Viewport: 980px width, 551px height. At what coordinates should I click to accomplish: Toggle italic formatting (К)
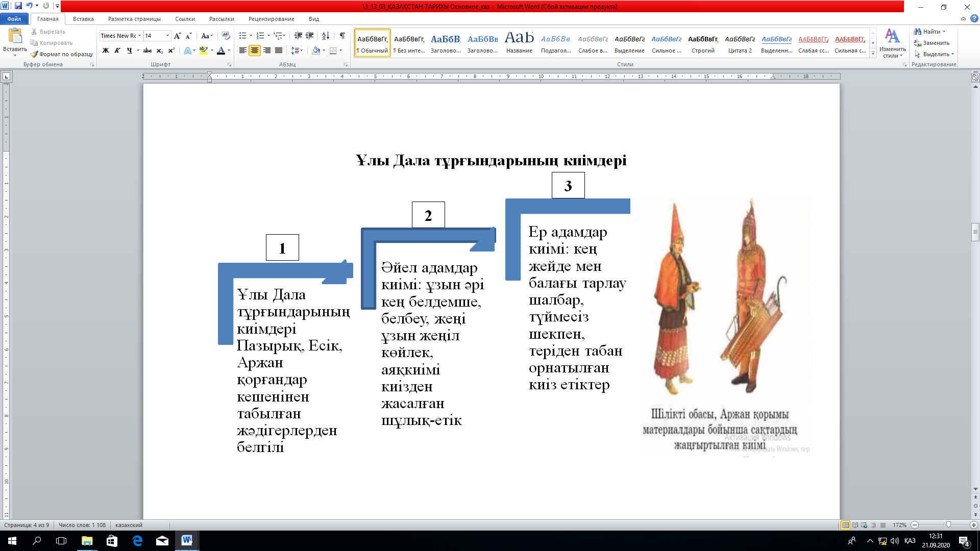point(117,51)
